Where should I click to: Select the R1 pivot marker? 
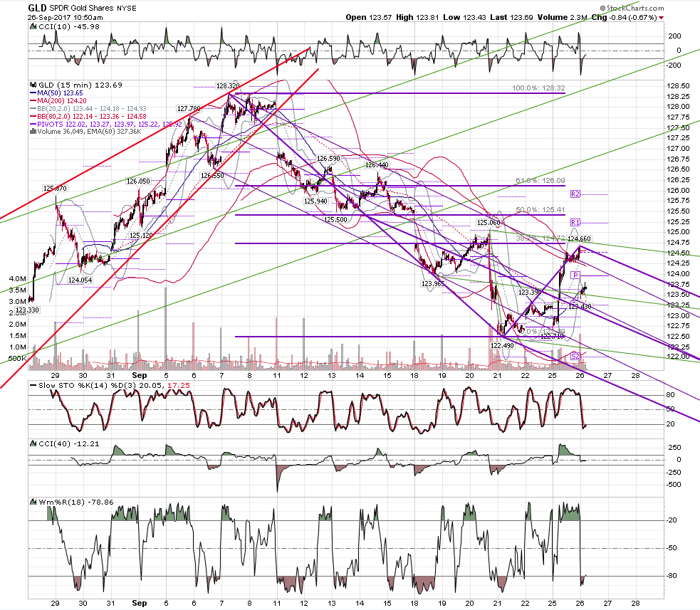tap(575, 222)
